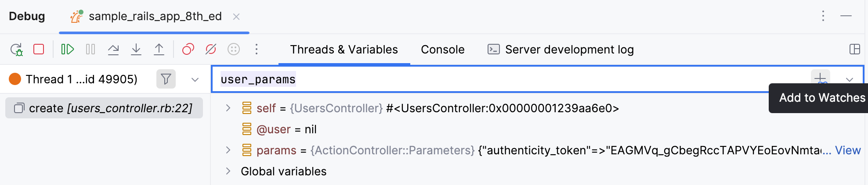
Task: Expand the params variable node
Action: 228,150
